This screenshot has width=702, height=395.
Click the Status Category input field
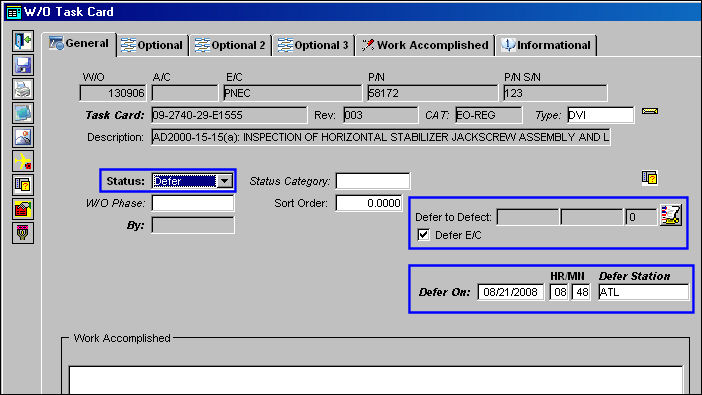pos(372,181)
